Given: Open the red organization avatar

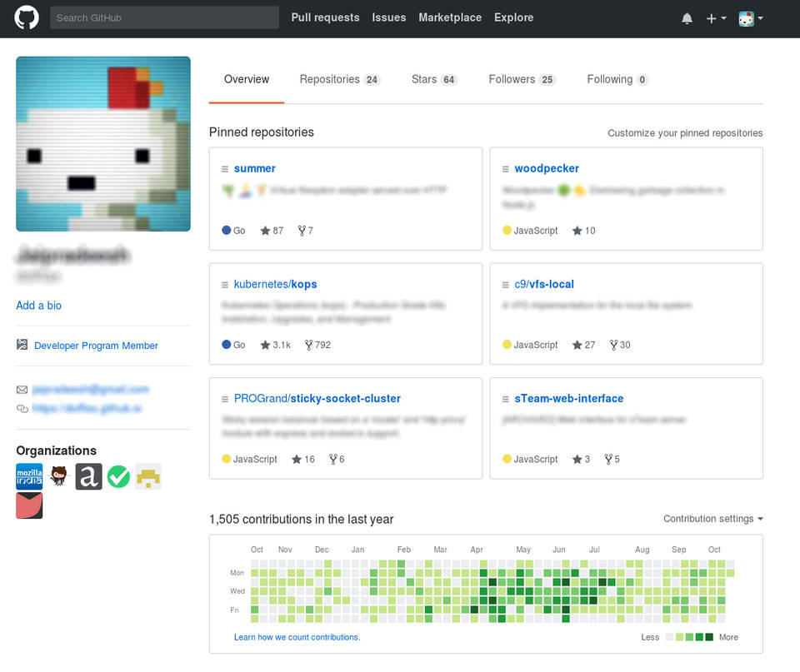Looking at the screenshot, I should pos(29,505).
